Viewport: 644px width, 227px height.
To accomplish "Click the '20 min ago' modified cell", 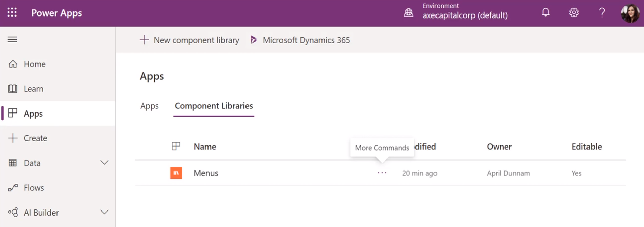I will tap(420, 173).
